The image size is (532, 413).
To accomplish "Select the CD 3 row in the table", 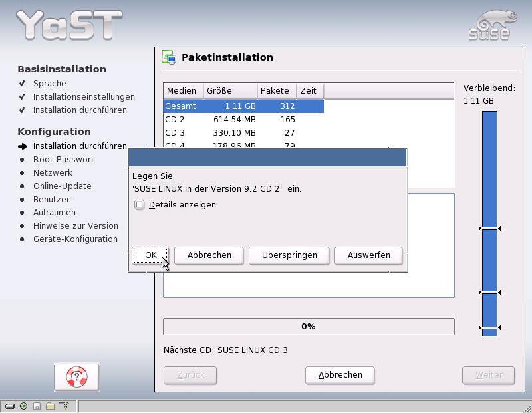I will (x=243, y=133).
